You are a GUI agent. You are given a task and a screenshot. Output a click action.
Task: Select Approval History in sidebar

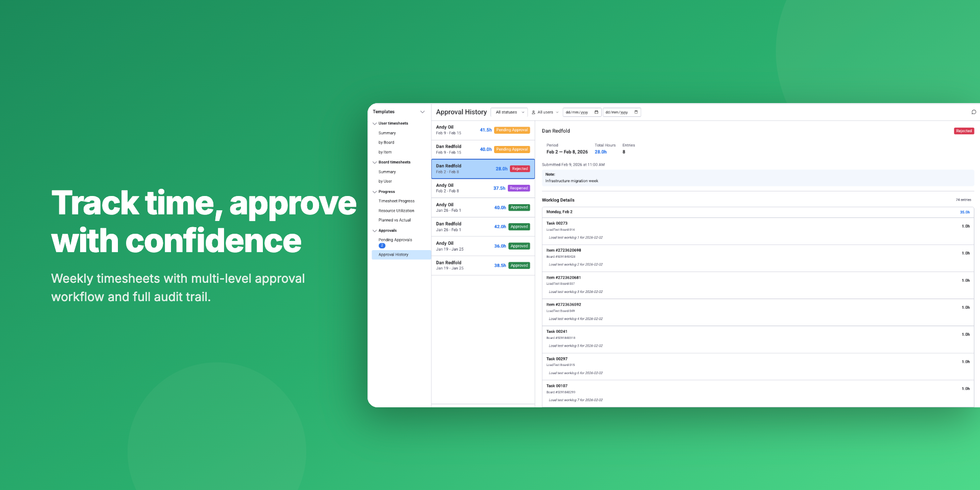393,255
